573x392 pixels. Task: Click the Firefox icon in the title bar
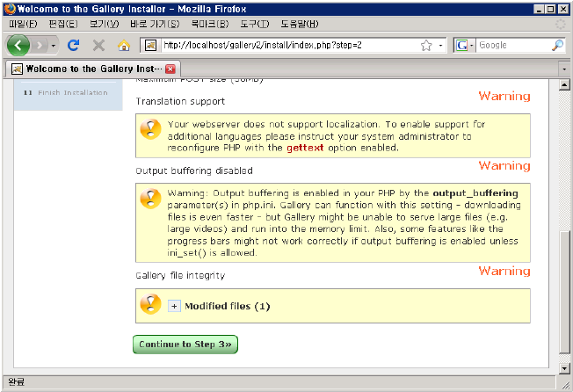(10, 9)
